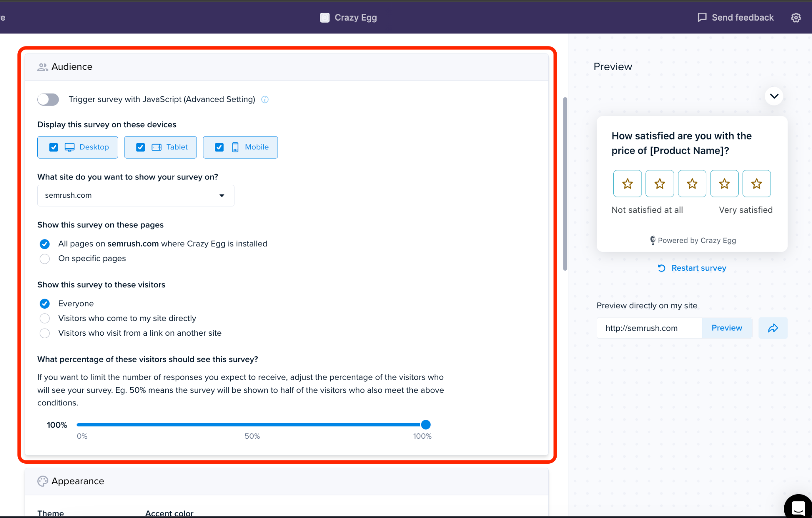Uncheck the Desktop device checkbox
Viewport: 812px width, 518px height.
54,147
